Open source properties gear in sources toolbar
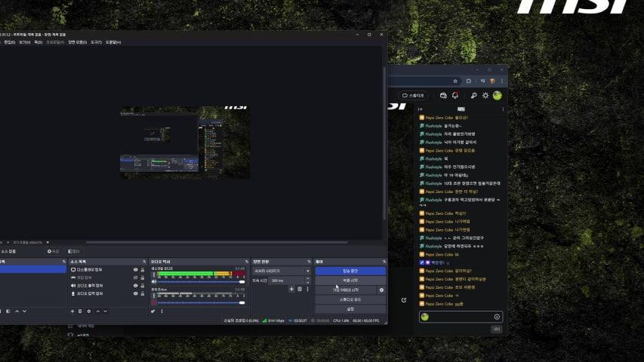 point(89,311)
